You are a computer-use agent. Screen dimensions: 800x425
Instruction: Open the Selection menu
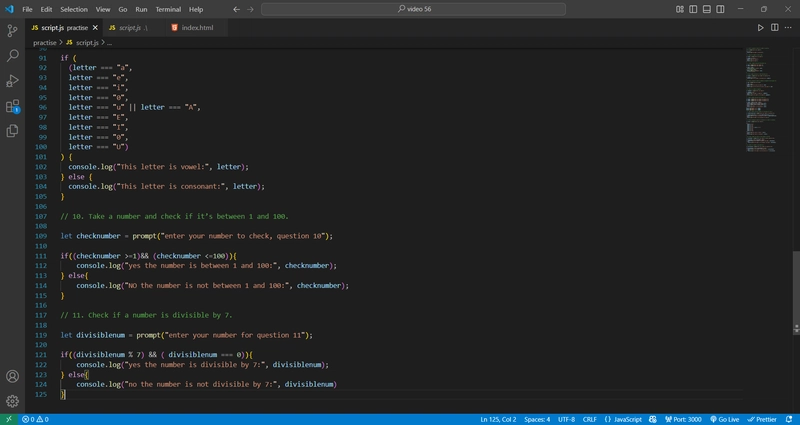[x=74, y=9]
